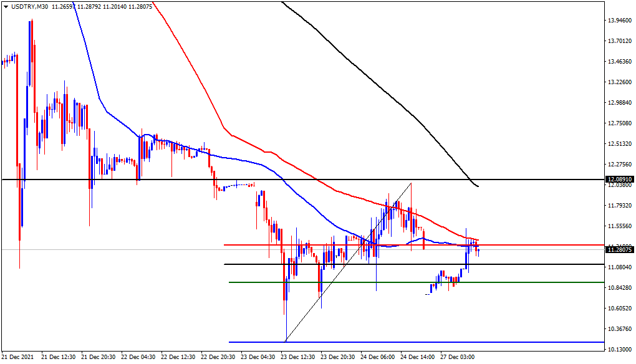
Task: Click price axis label 11.08040
Action: coord(620,267)
